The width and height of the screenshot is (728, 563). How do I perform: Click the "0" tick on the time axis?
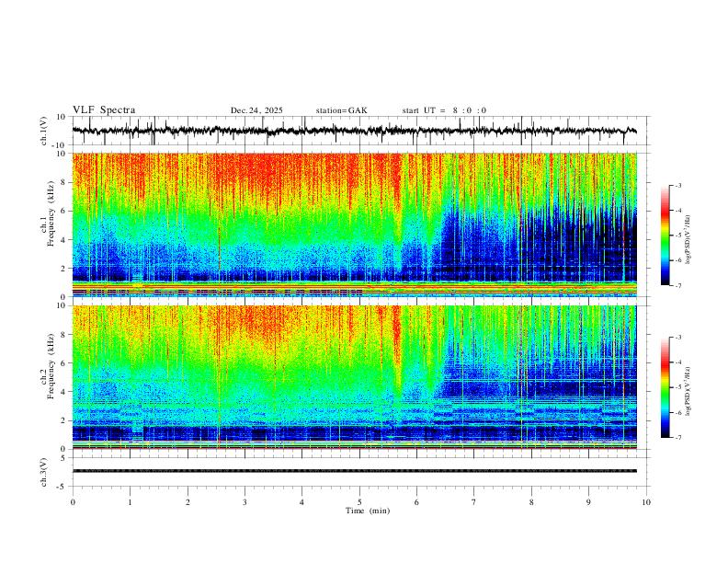tap(73, 502)
